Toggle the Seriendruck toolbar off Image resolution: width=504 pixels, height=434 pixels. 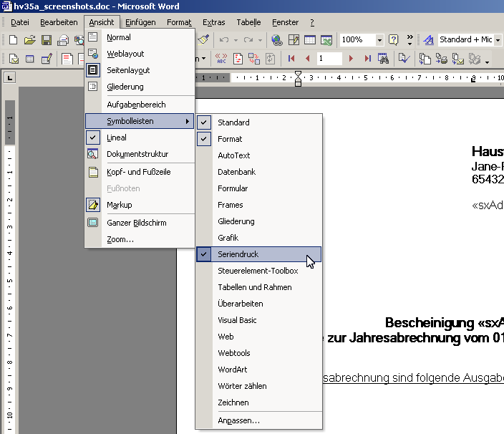point(258,254)
